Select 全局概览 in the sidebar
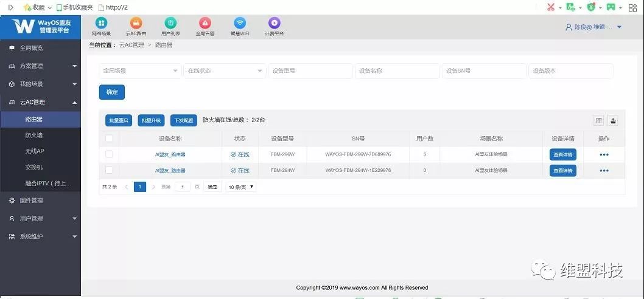Image resolution: width=644 pixels, height=299 pixels. [x=40, y=48]
